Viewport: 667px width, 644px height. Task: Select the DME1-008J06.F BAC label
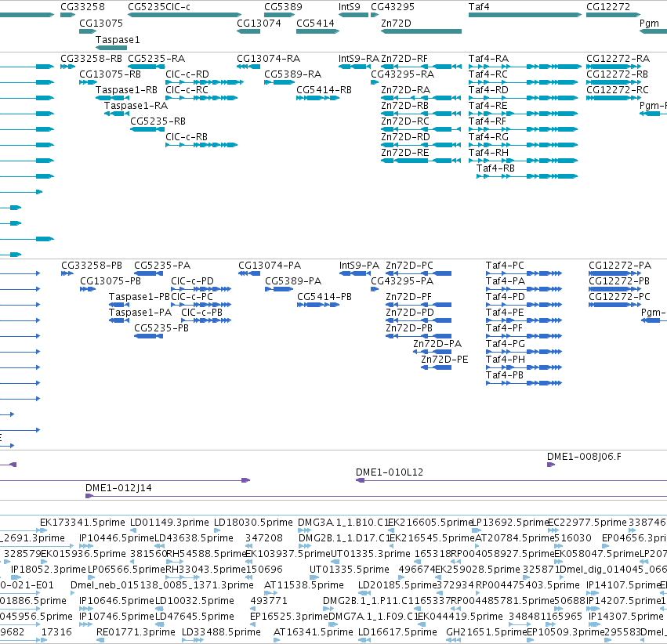click(584, 457)
